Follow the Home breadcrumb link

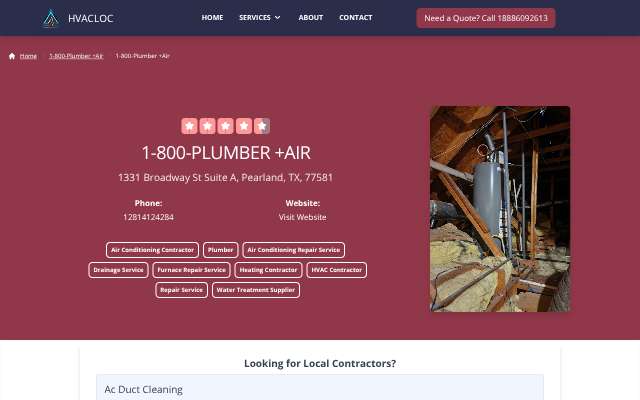[x=28, y=56]
